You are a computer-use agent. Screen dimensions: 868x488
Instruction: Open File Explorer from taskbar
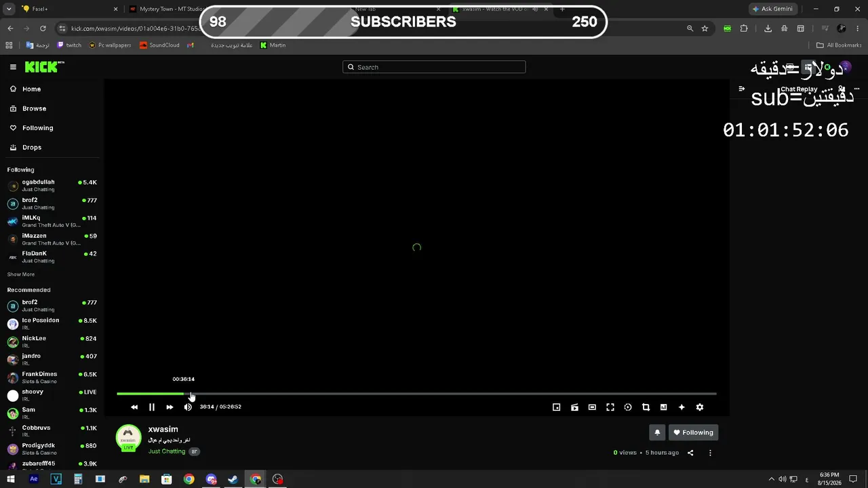coord(144,479)
